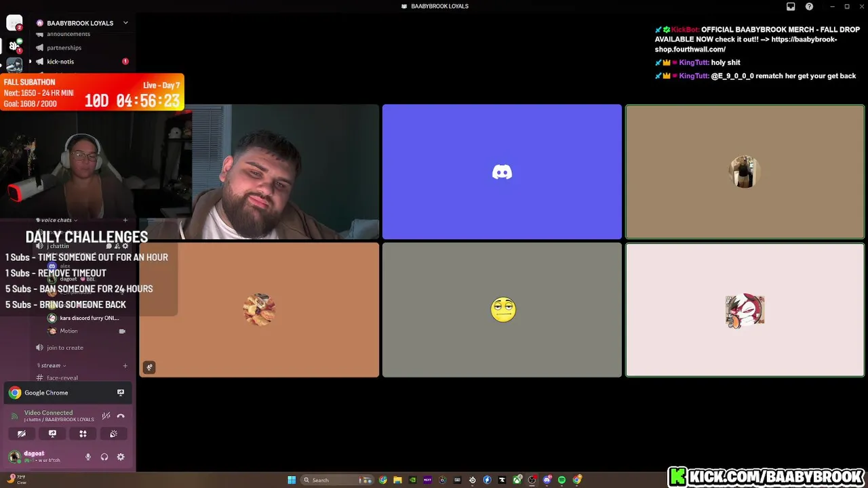Toggle noise suppression icon

[x=106, y=416]
